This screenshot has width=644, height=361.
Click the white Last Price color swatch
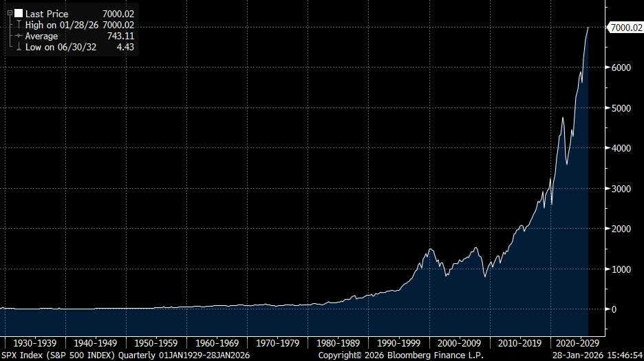point(19,14)
